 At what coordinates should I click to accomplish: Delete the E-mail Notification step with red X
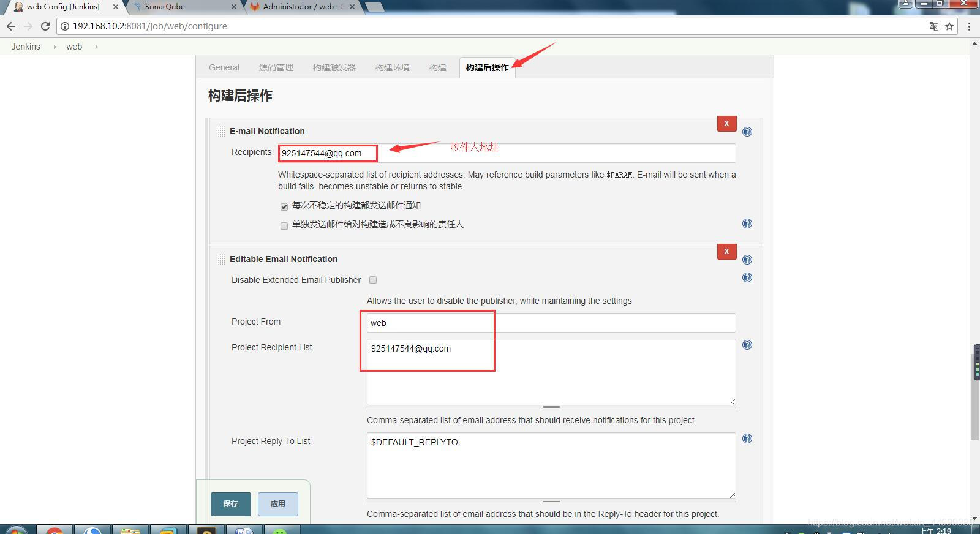point(727,124)
